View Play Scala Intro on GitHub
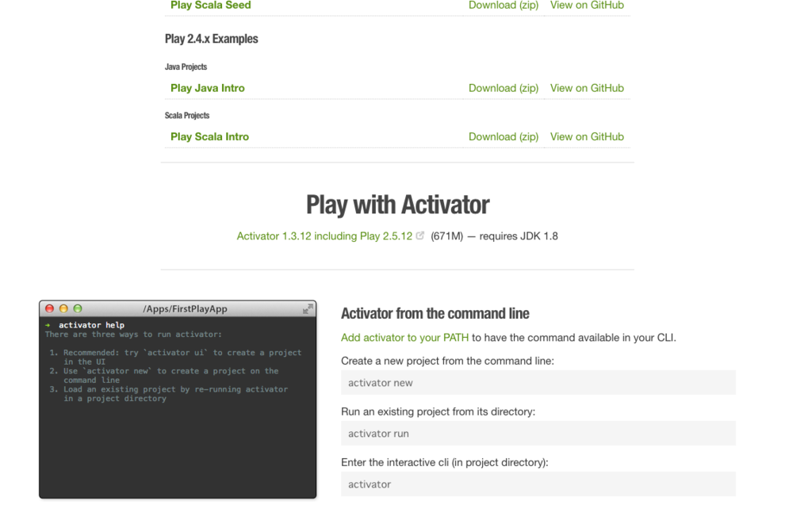 pyautogui.click(x=587, y=136)
